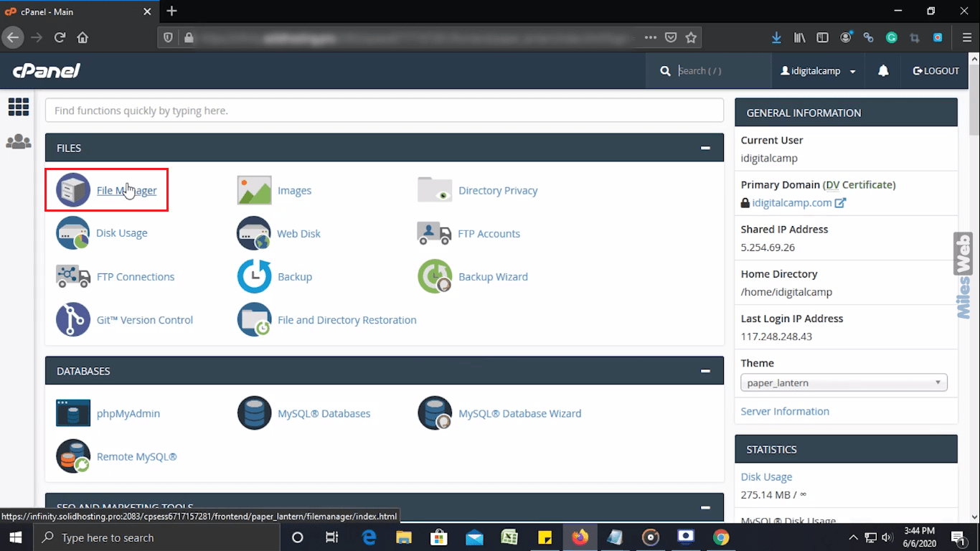Open the Images link
This screenshot has height=551, width=980.
click(295, 190)
